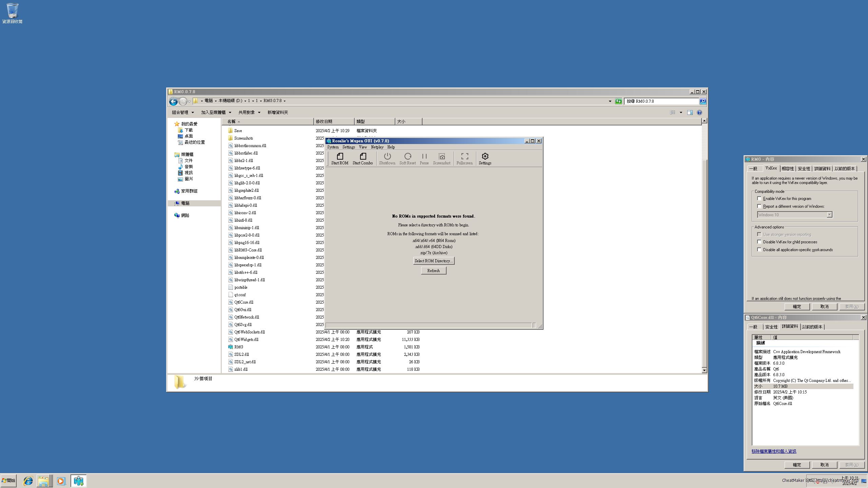Screen dimensions: 868x488
Task: Enable VxKex for this program checkbox
Action: click(x=759, y=199)
